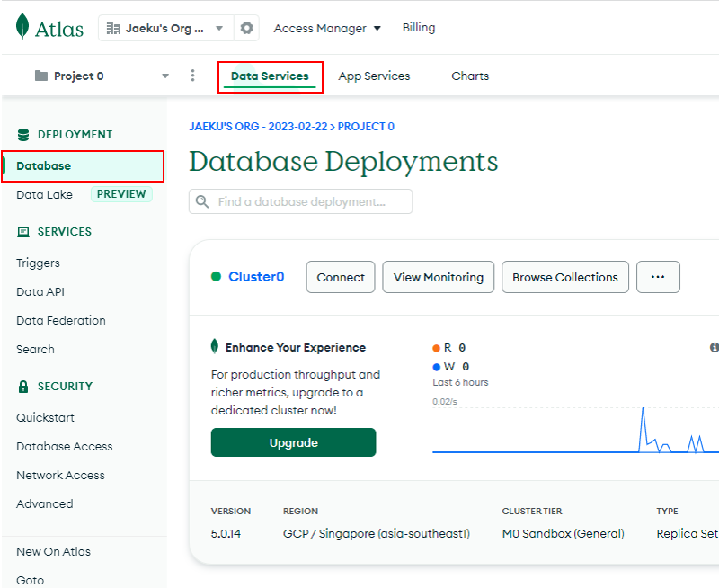The image size is (719, 588).
Task: Open organization settings gear icon
Action: (246, 28)
